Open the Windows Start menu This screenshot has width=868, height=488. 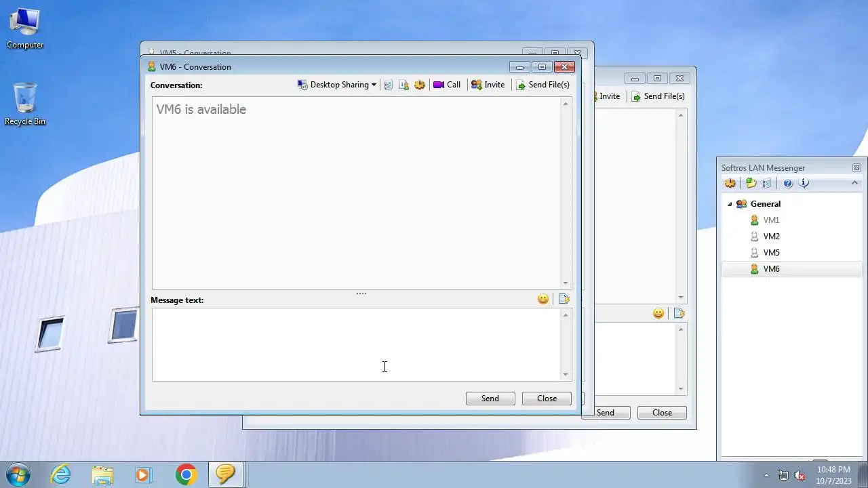point(18,474)
